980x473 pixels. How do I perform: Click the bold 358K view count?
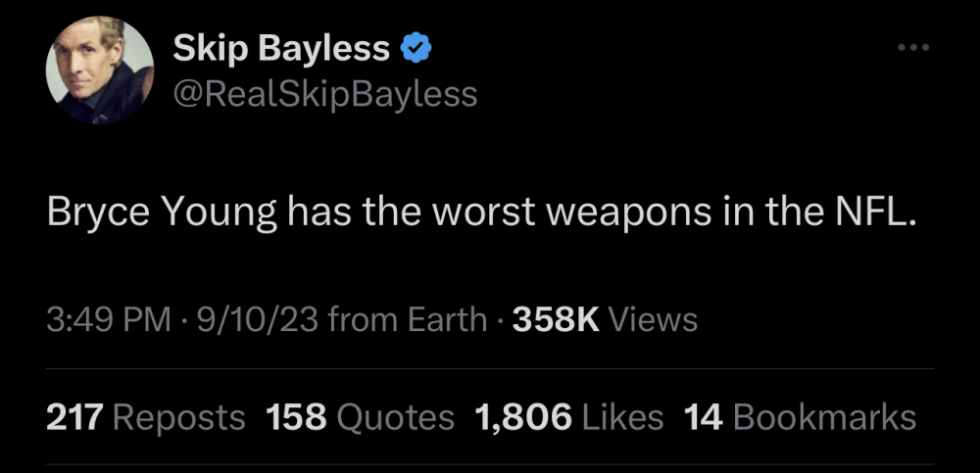tap(556, 319)
